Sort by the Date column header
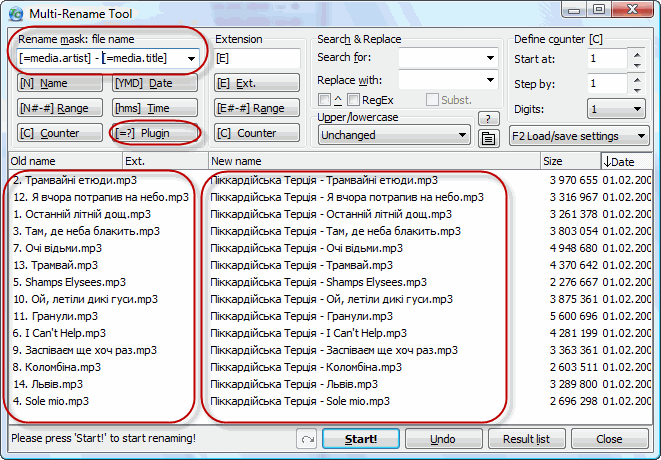This screenshot has width=661, height=460. click(x=626, y=161)
